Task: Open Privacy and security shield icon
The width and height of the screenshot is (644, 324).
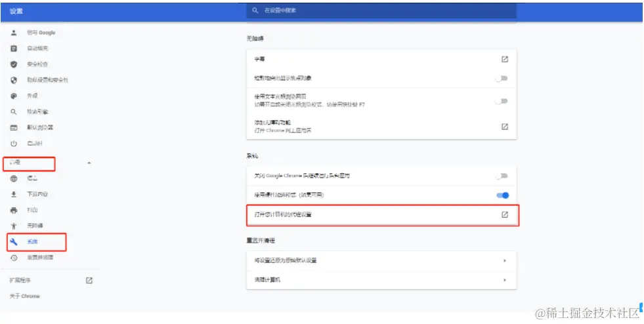Action: [x=14, y=80]
